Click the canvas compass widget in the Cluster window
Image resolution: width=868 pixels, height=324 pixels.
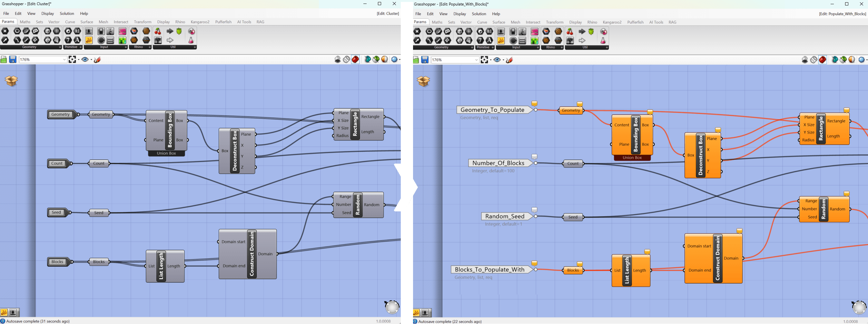click(392, 307)
